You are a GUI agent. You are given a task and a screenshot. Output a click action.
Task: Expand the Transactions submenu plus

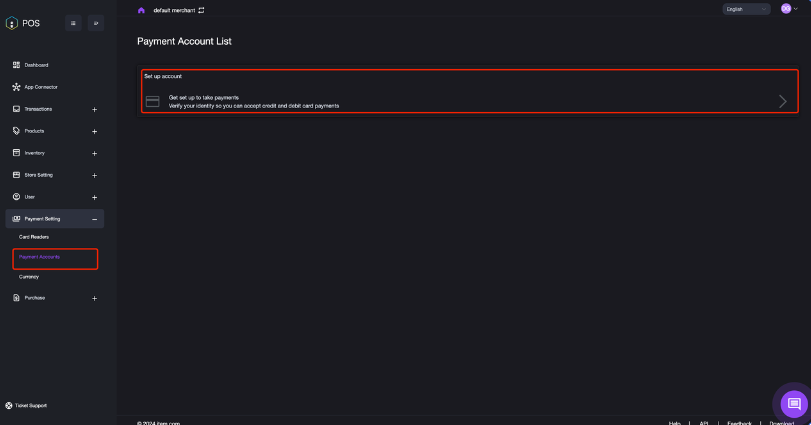click(94, 109)
